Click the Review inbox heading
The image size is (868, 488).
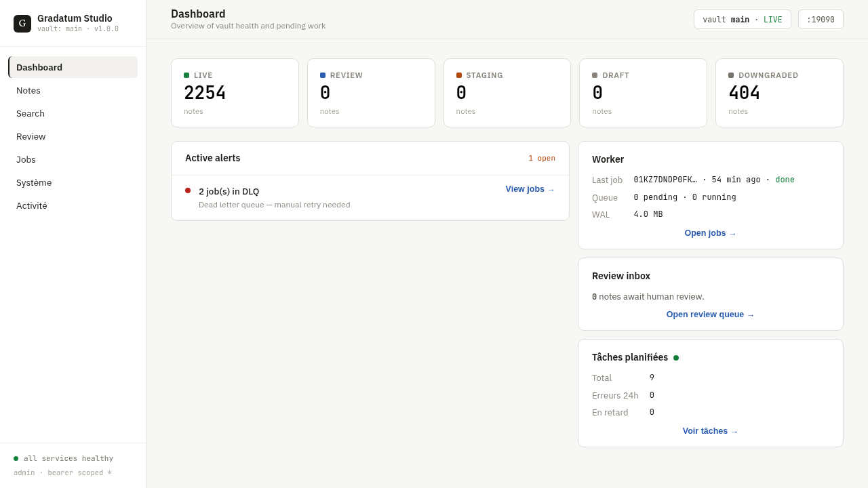[621, 276]
